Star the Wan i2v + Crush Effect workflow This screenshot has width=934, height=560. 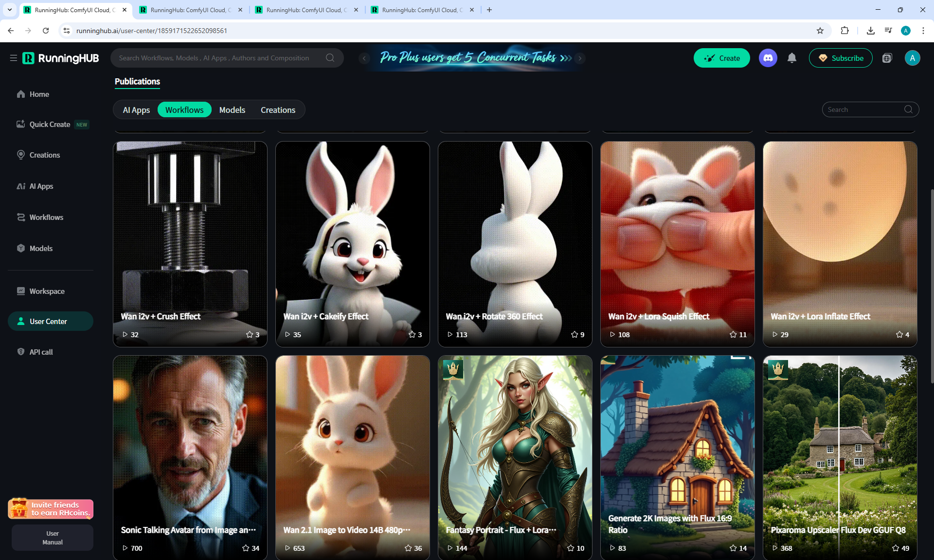tap(250, 334)
